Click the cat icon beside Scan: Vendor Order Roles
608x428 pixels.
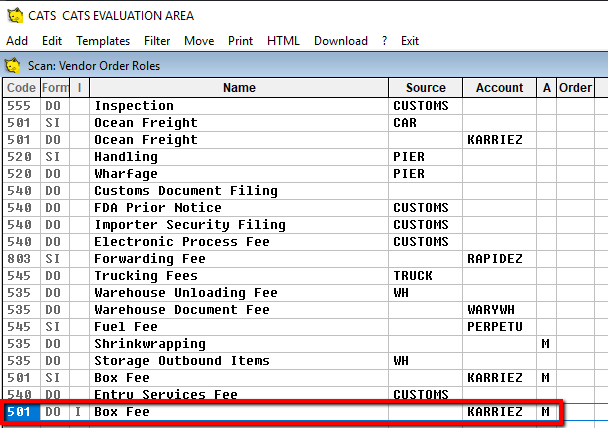[12, 65]
